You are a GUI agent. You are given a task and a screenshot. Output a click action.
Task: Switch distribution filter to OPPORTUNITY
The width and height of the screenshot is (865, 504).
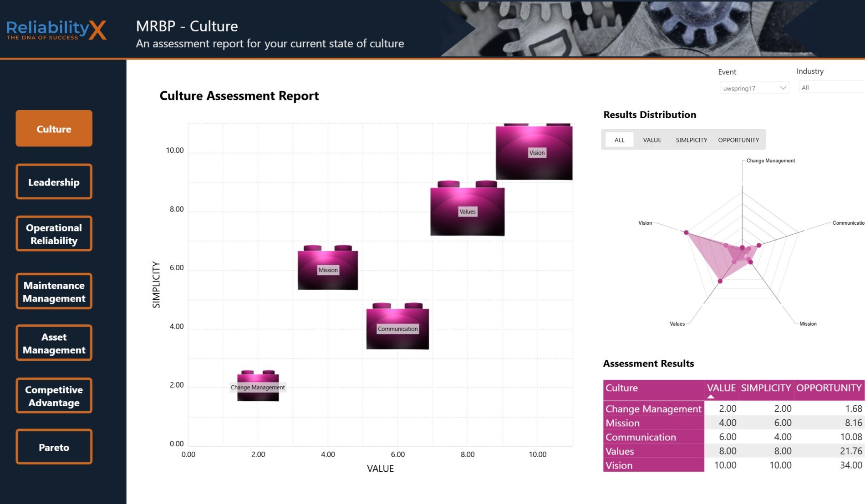point(738,140)
